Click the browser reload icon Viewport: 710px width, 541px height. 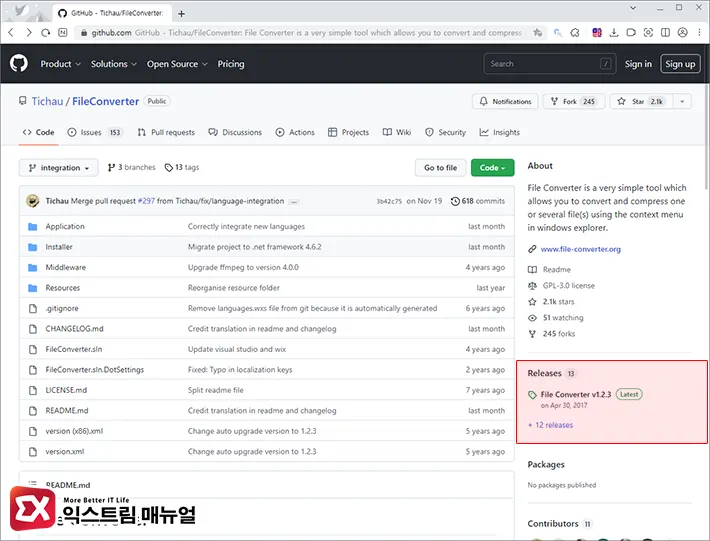tap(44, 32)
